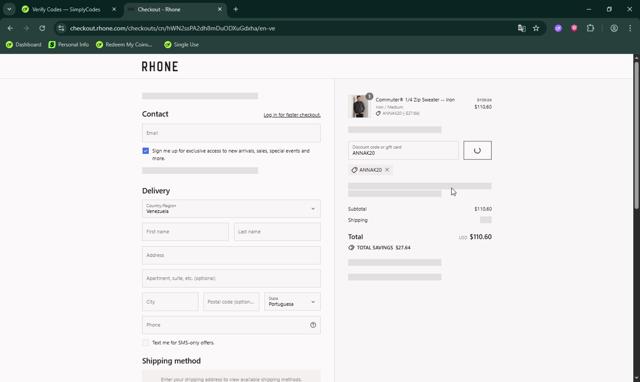Screen dimensions: 640x382
Task: Click the Postal code field
Action: coord(231,302)
